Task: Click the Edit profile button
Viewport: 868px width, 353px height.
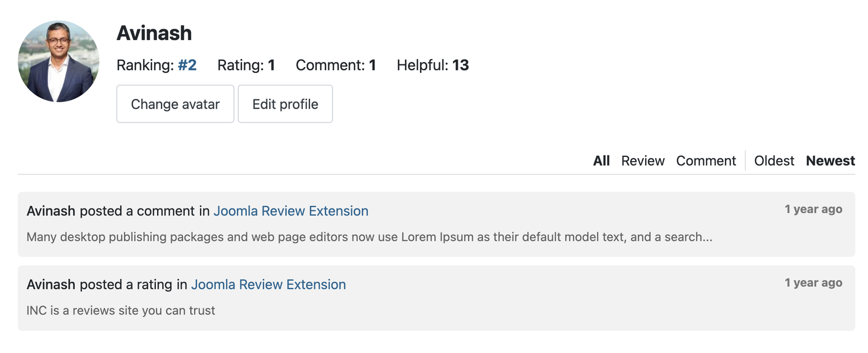Action: click(285, 104)
